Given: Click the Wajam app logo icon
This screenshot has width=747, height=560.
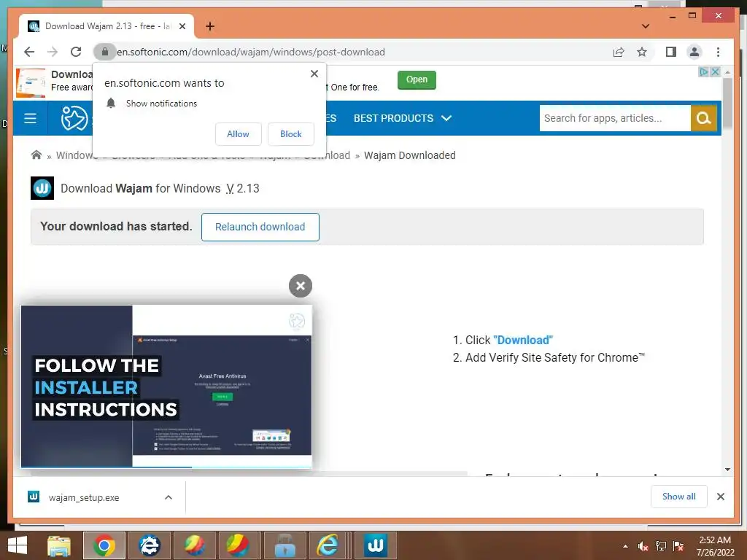Looking at the screenshot, I should click(x=42, y=188).
